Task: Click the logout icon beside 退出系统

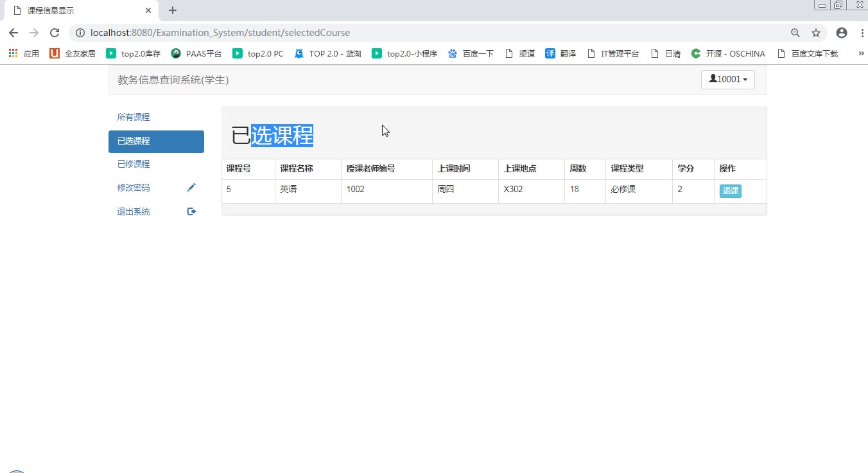Action: [x=191, y=211]
